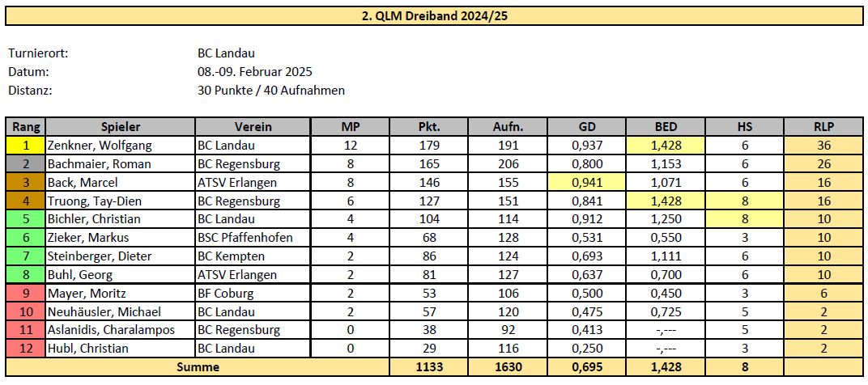Select player "Zenkner, Wolfgang"

pyautogui.click(x=99, y=146)
